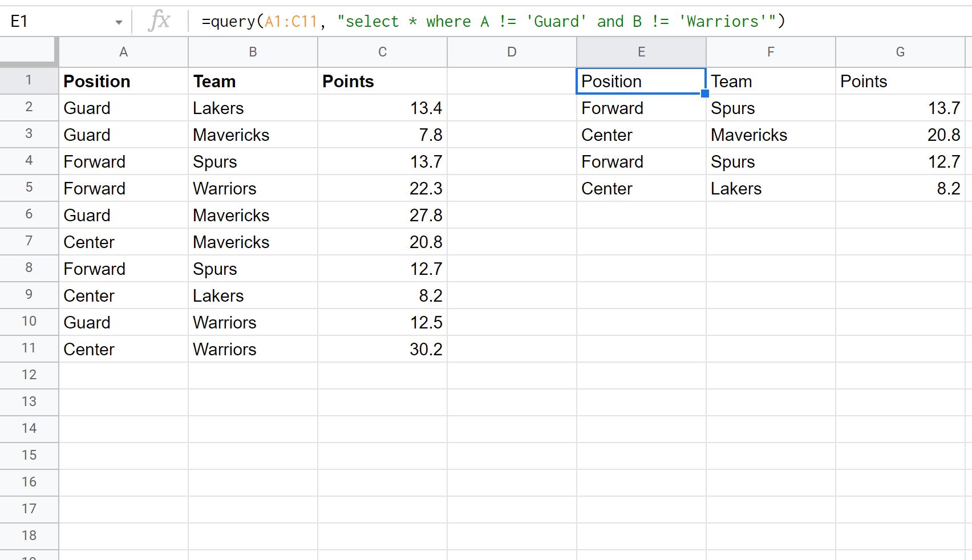Click the select-all corner box

click(x=29, y=51)
